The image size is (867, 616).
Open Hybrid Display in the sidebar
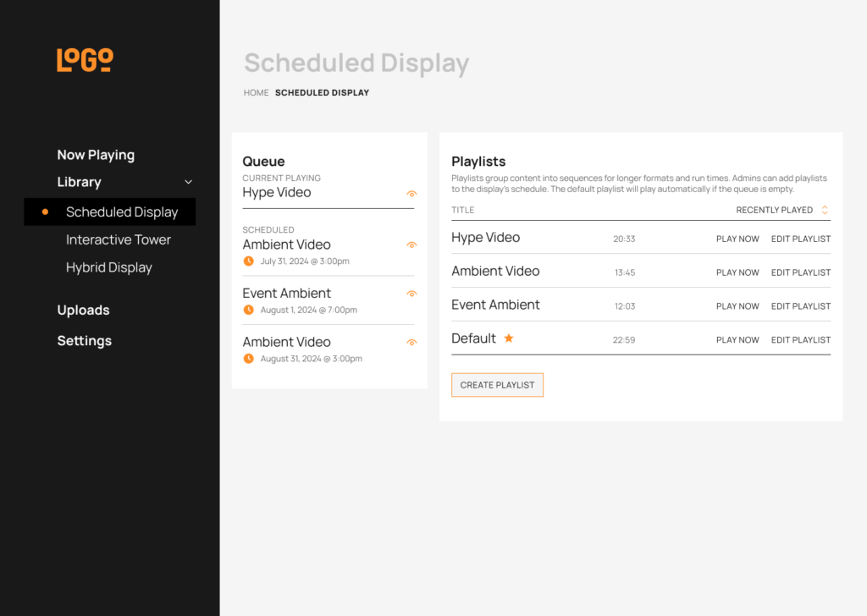(109, 267)
